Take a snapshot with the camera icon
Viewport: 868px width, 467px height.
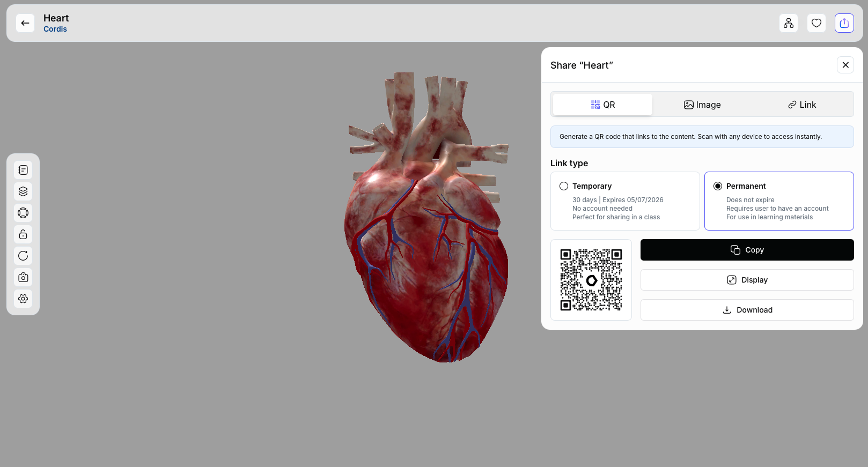(23, 277)
